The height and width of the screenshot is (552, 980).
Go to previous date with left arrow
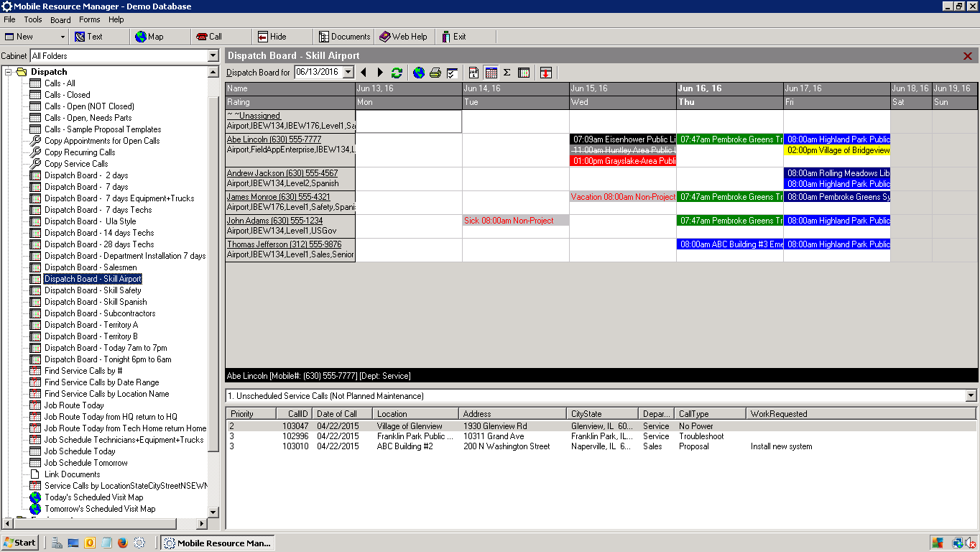click(364, 73)
